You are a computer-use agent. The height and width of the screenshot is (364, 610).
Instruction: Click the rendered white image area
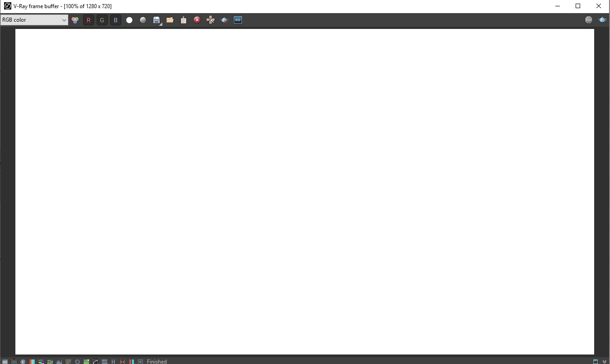click(305, 192)
